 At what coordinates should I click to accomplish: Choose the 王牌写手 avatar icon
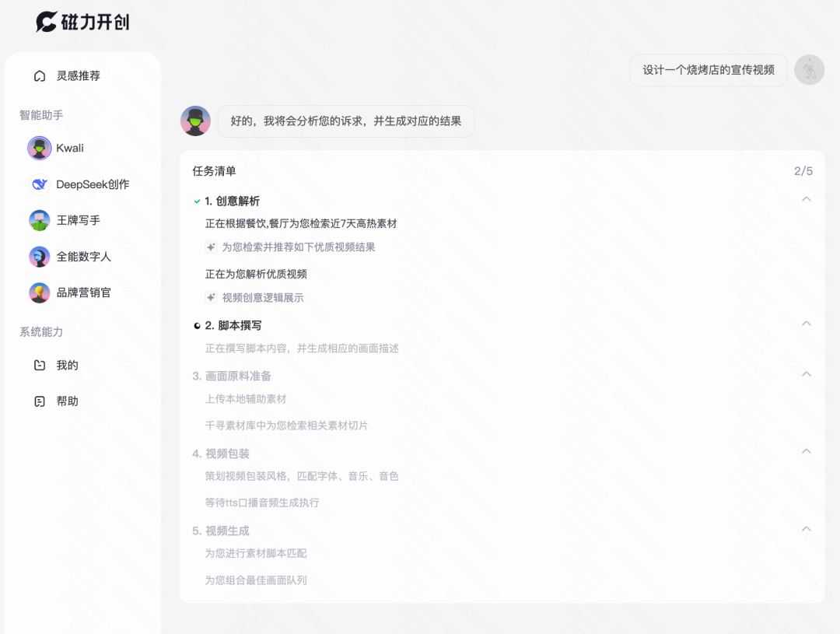coord(40,220)
